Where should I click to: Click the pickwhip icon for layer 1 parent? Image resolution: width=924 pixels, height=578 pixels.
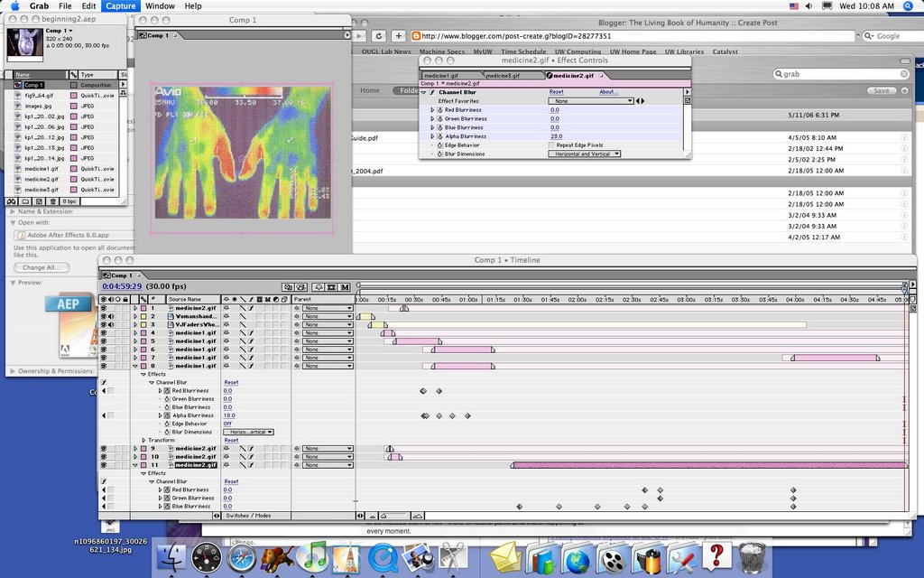297,309
